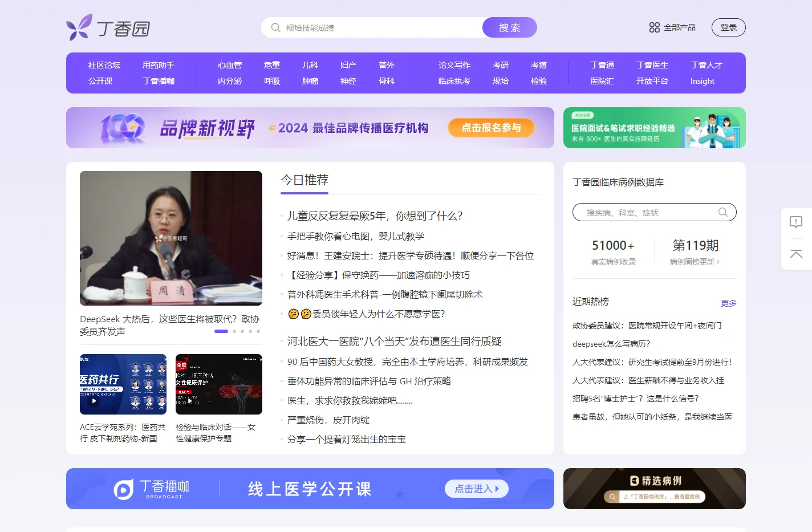Open article 严重烧伤，皮开肉绽
The width and height of the screenshot is (812, 532).
(328, 420)
